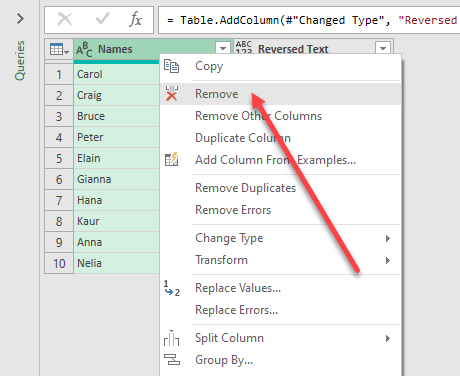This screenshot has height=376, width=460.
Task: Choose Add Column From Examples
Action: tap(280, 160)
